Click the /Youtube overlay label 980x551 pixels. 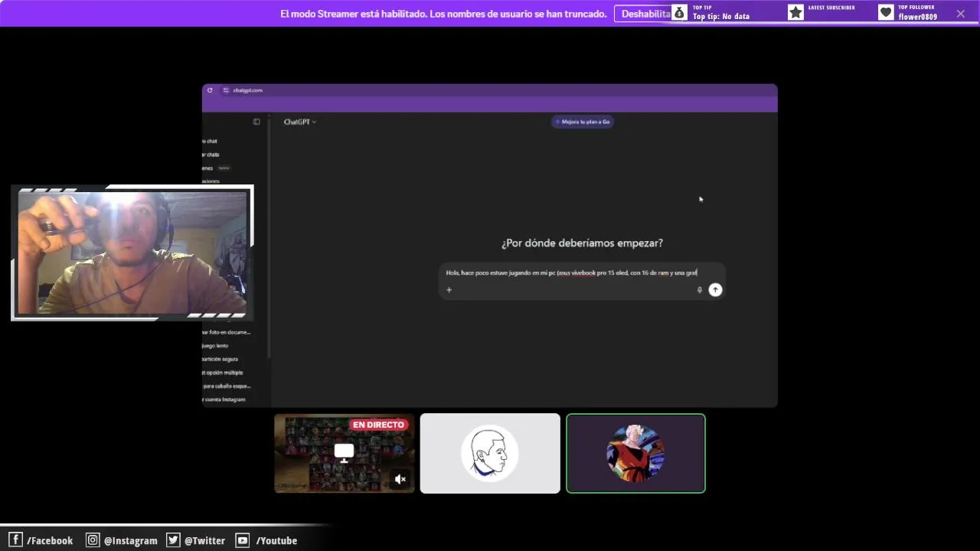click(x=276, y=540)
